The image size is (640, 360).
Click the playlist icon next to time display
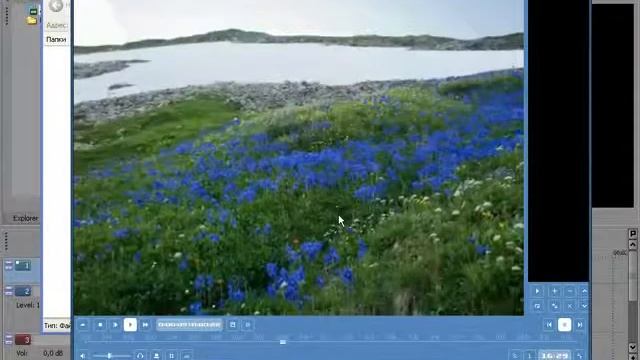[233, 325]
